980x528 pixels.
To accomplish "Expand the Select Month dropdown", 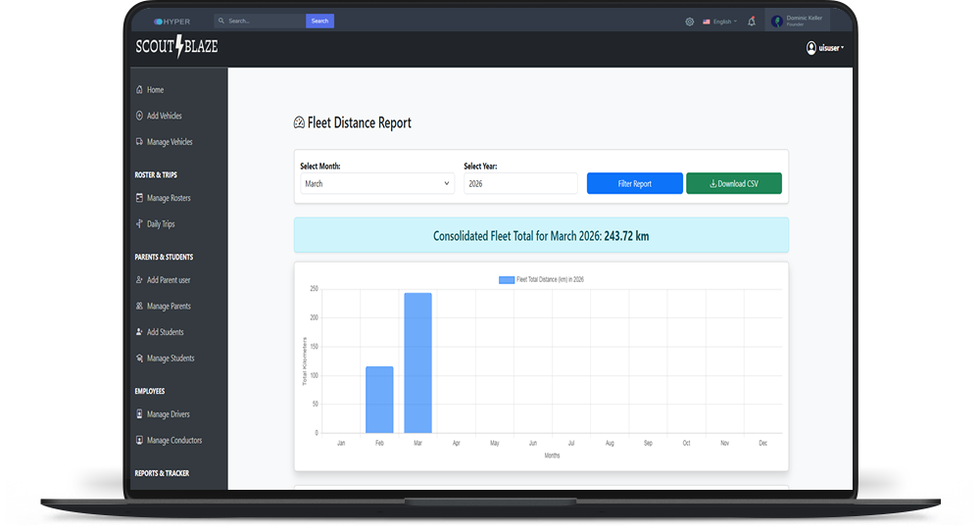I will [376, 183].
